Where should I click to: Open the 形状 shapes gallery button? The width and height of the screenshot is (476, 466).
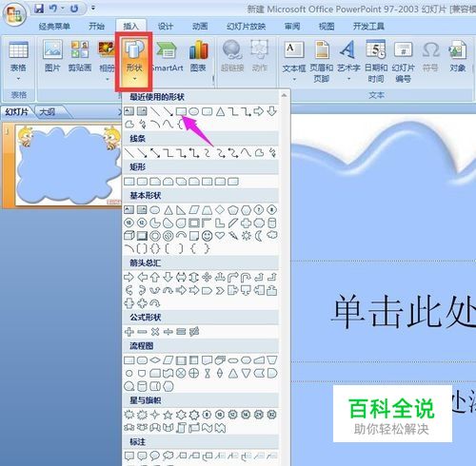click(x=134, y=62)
